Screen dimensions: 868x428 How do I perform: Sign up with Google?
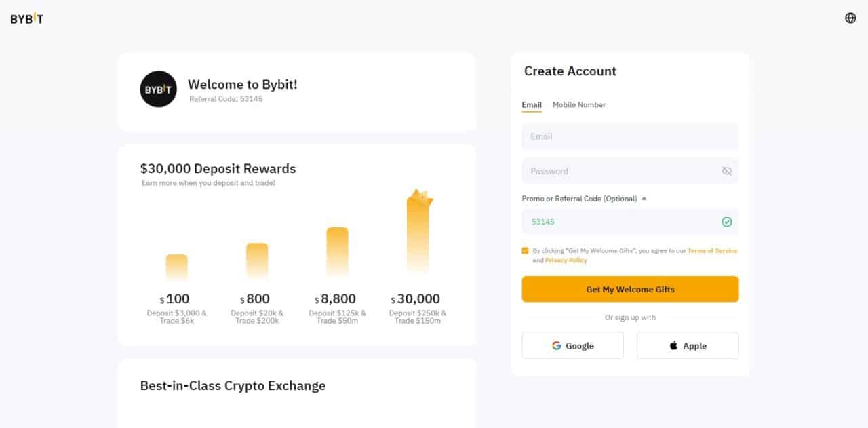click(x=572, y=345)
